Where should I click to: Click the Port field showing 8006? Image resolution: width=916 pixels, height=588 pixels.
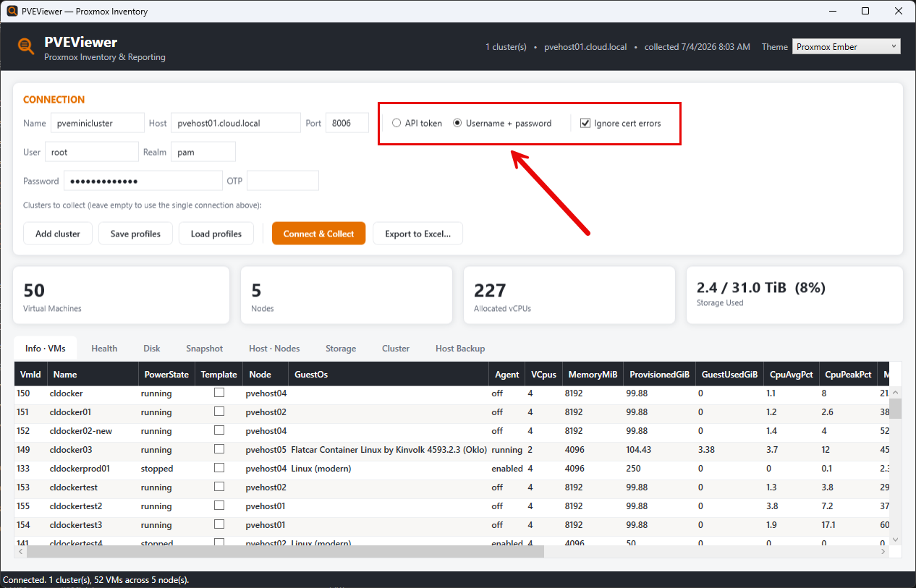click(347, 123)
